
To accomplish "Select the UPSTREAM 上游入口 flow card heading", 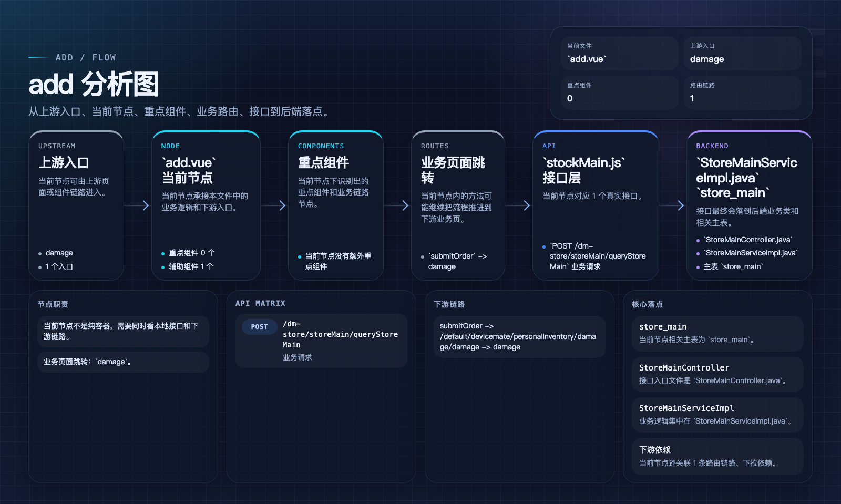I will 64,163.
